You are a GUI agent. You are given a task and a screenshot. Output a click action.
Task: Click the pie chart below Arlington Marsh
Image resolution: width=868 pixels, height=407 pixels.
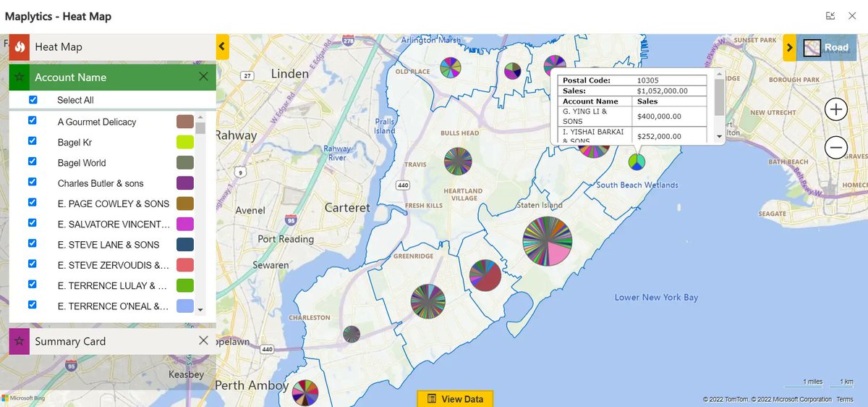pyautogui.click(x=513, y=71)
